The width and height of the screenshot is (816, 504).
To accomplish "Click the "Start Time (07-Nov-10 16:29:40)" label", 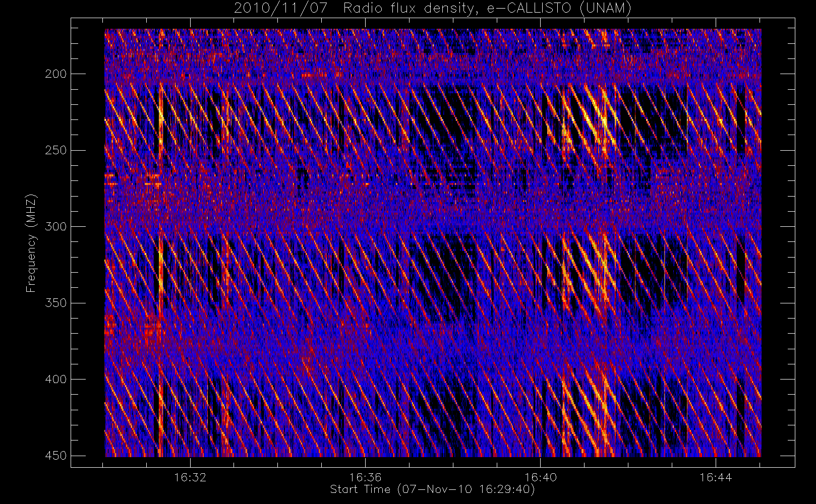I will [x=432, y=489].
